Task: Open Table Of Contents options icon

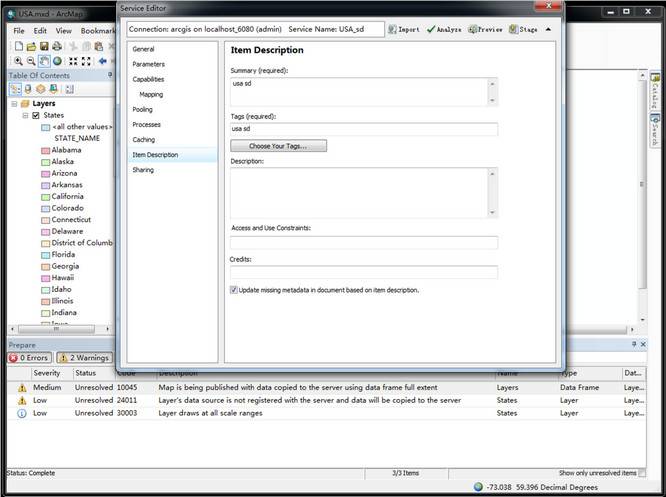Action: [70, 89]
